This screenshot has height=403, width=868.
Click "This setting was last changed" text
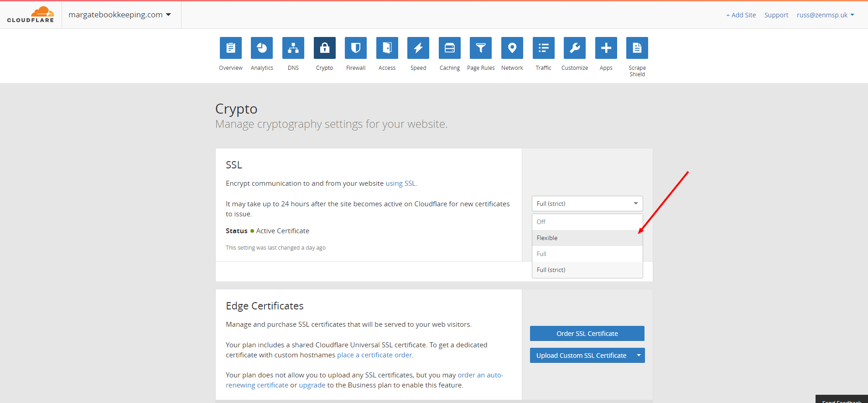coord(275,248)
